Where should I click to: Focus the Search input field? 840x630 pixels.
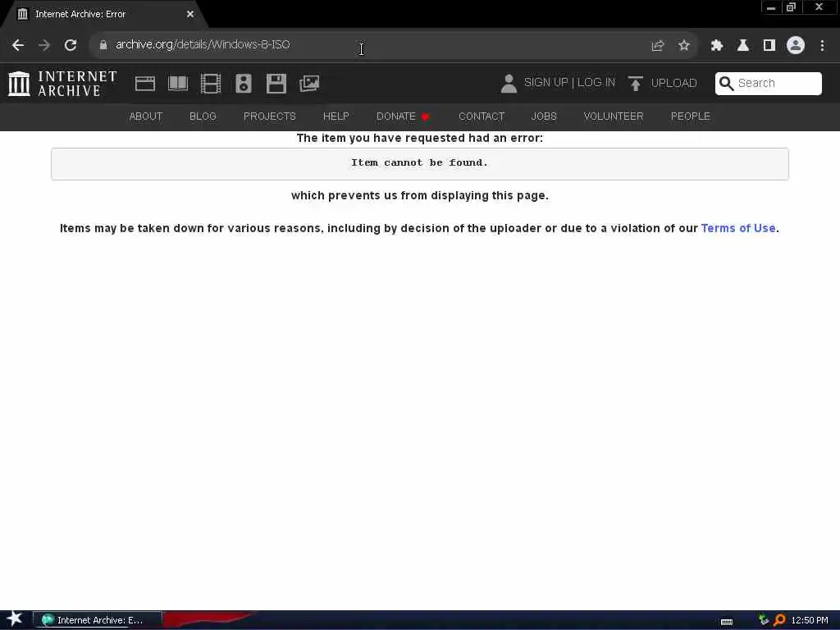[x=768, y=84]
